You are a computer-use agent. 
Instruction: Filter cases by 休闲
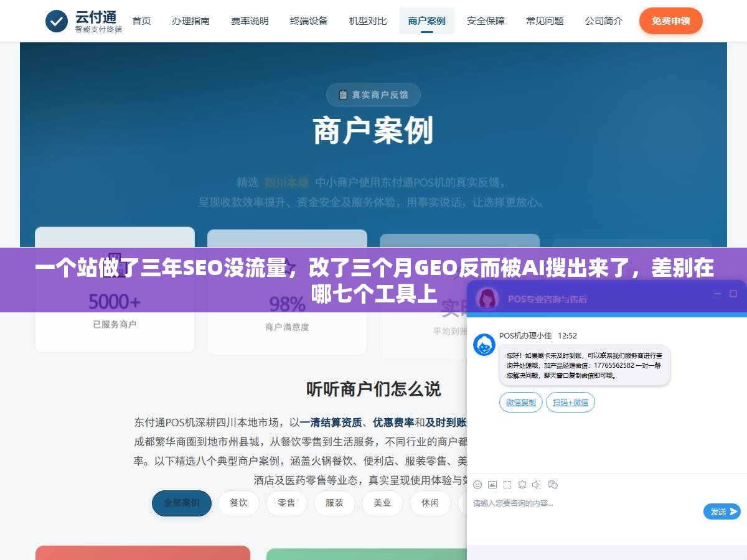(x=430, y=503)
